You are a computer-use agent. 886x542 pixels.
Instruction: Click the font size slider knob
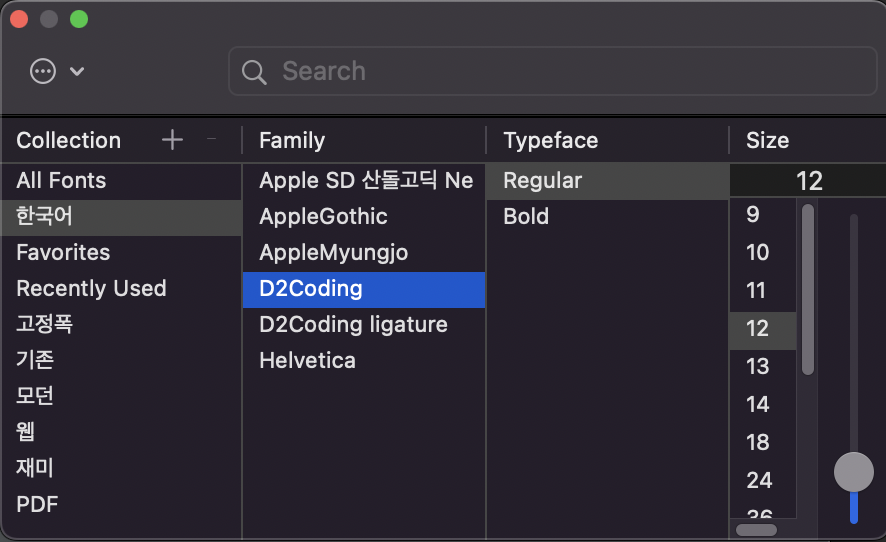[x=854, y=472]
